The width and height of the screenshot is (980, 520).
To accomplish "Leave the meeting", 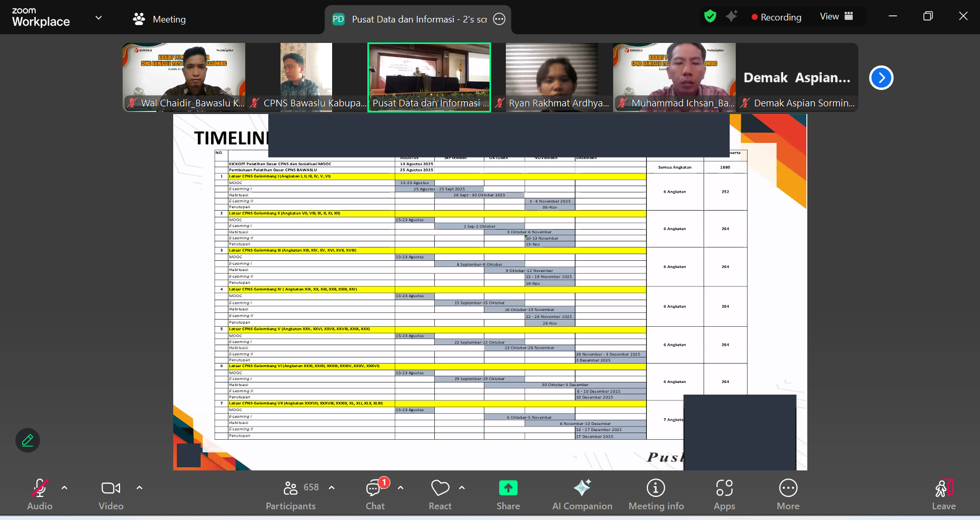I will [943, 494].
